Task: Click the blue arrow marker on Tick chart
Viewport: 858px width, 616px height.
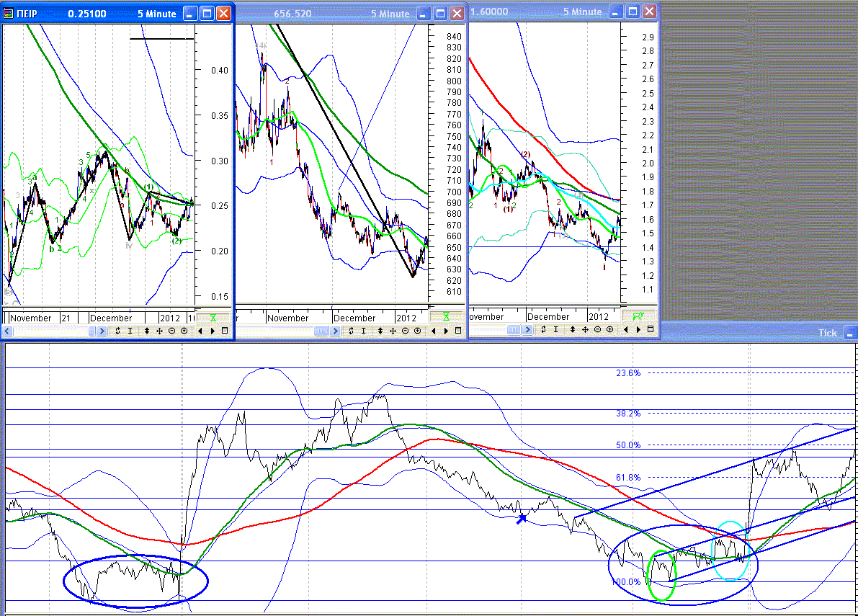Action: [522, 519]
